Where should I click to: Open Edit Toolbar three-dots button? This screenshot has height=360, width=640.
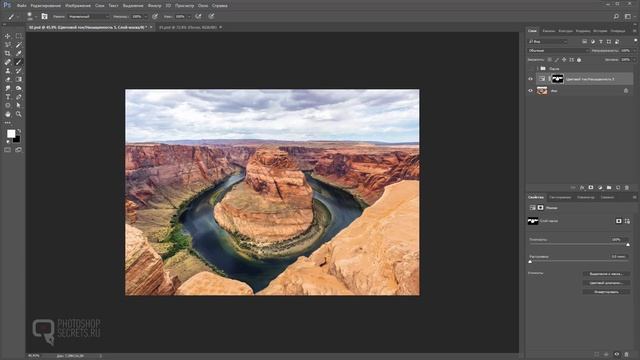pos(8,123)
